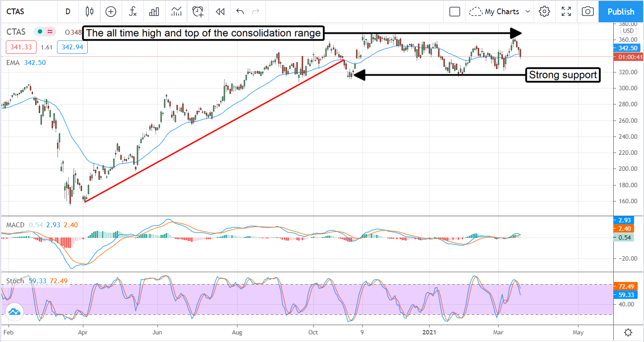
Task: Click the Compare or add symbol icon
Action: 110,12
